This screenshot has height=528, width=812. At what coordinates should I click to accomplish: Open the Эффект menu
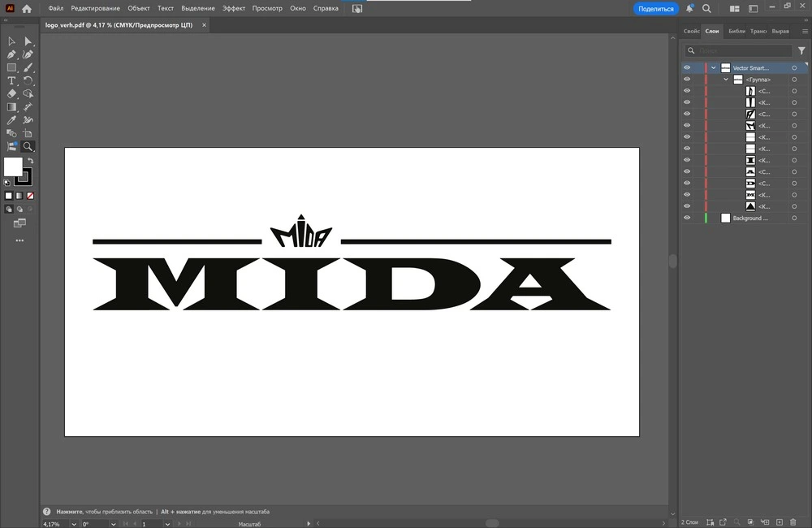coord(234,8)
